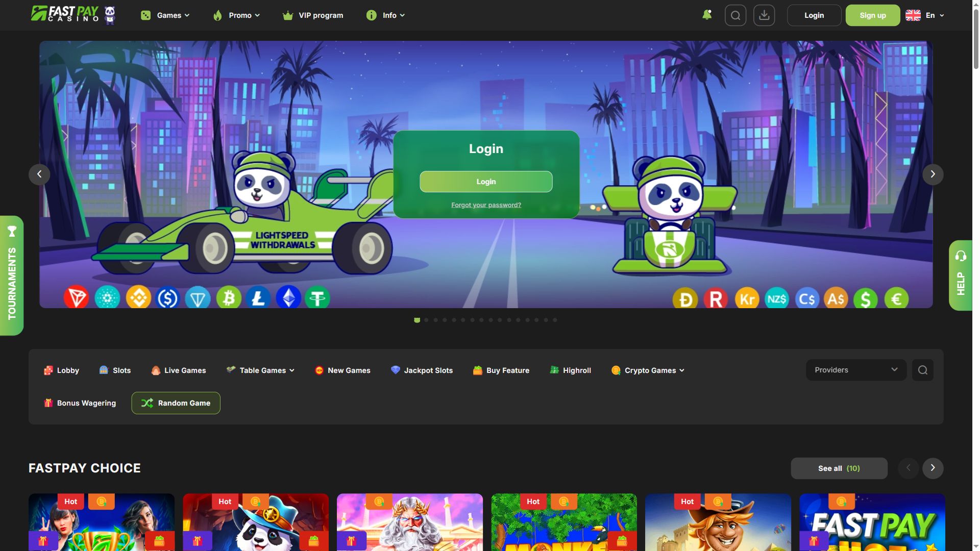Expand the Crypto Games category

[x=648, y=370]
